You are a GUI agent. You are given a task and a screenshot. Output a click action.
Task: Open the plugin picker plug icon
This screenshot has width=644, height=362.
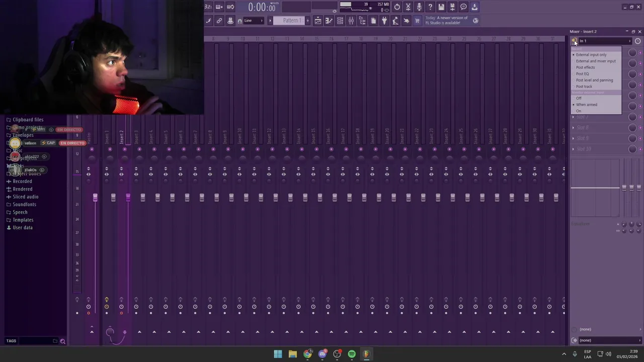384,21
